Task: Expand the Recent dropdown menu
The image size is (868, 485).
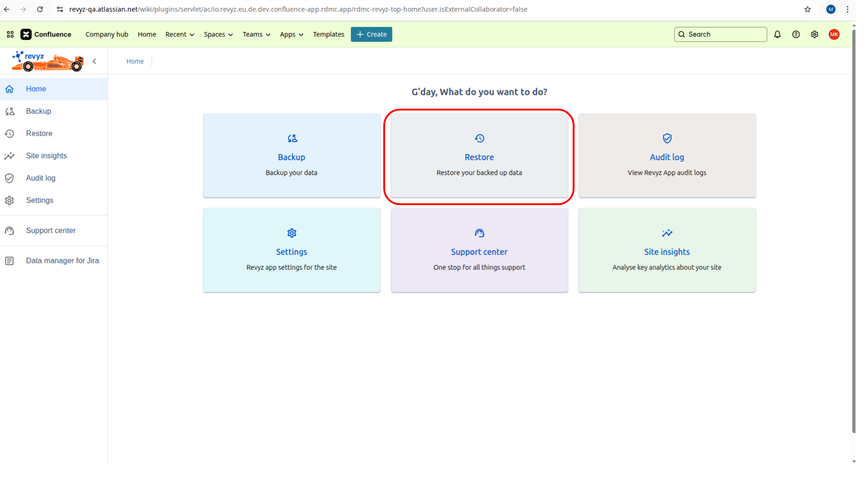Action: tap(180, 34)
